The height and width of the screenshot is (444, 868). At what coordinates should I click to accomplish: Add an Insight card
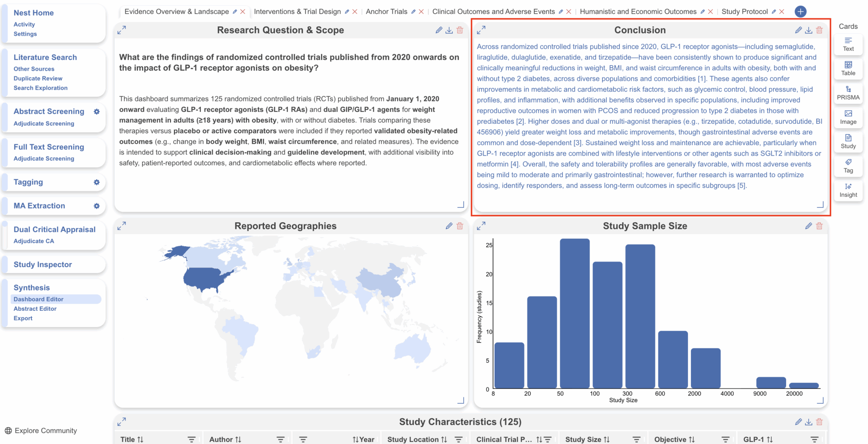[x=848, y=190]
